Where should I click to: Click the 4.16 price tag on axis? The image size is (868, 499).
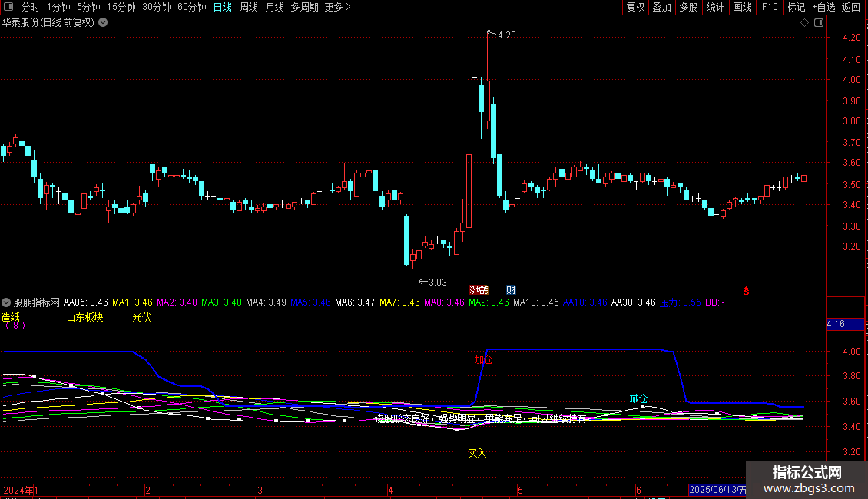[845, 324]
